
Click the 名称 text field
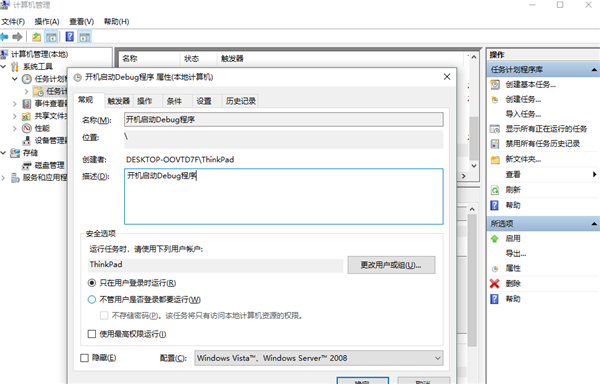[284, 119]
